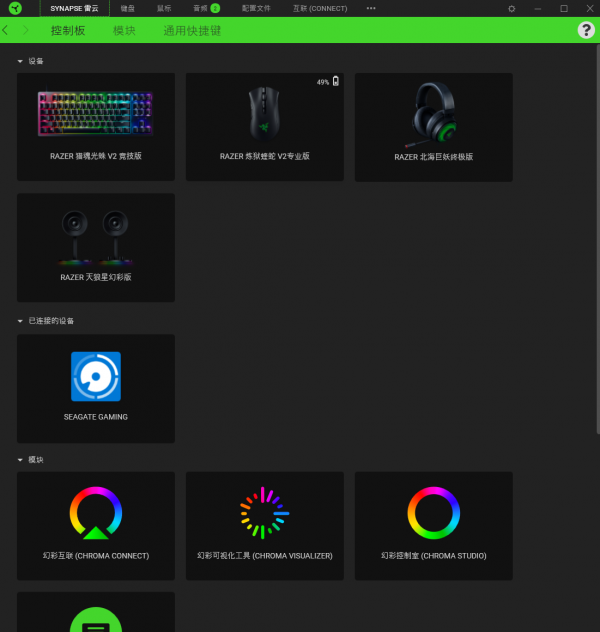Launch Chroma Connect module icon
This screenshot has width=600, height=632.
96,514
